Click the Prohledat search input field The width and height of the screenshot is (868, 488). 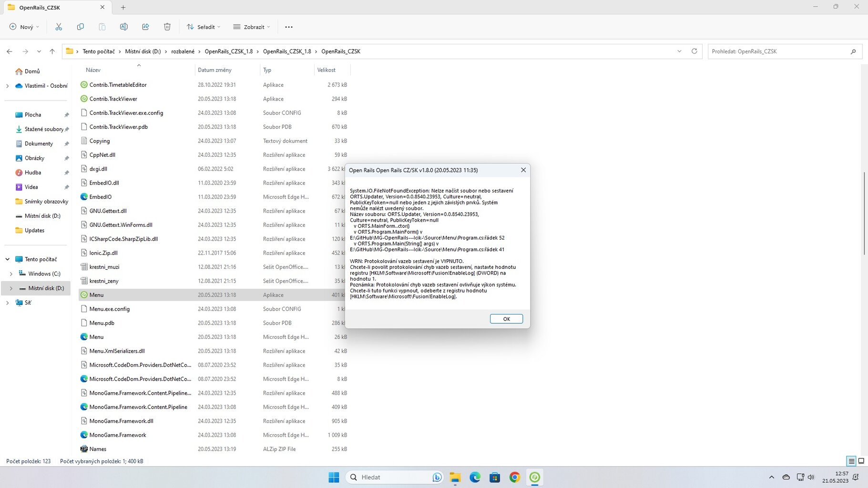tap(779, 51)
